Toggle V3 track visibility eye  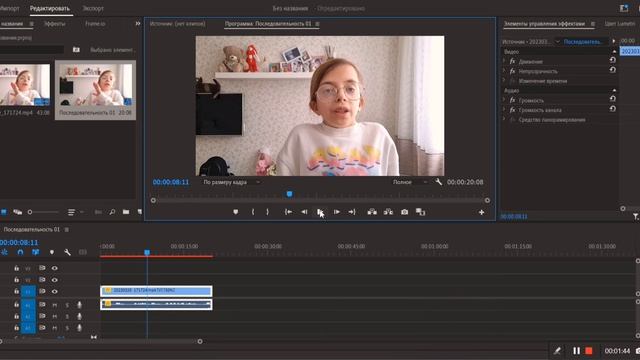[x=54, y=268]
